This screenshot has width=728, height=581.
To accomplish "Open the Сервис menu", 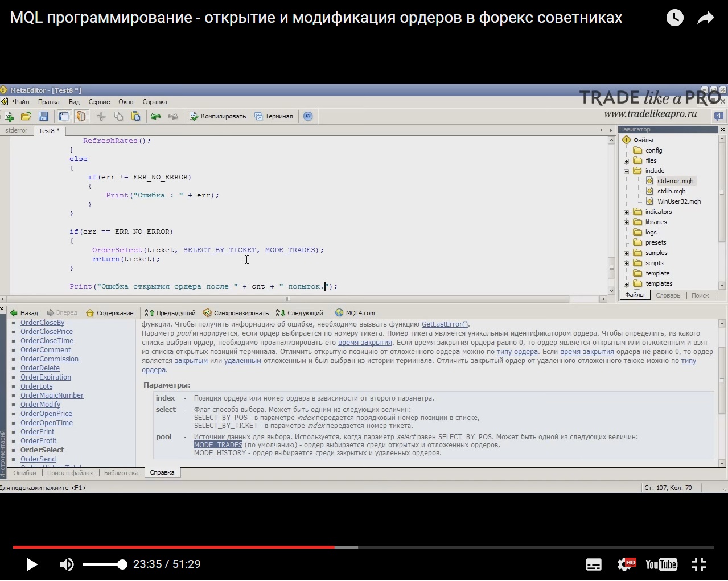I will click(99, 102).
